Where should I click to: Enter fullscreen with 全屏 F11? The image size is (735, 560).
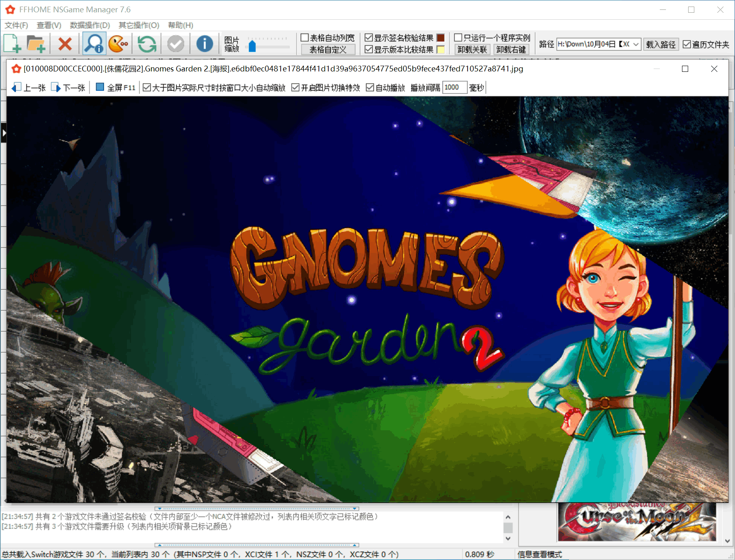[115, 87]
